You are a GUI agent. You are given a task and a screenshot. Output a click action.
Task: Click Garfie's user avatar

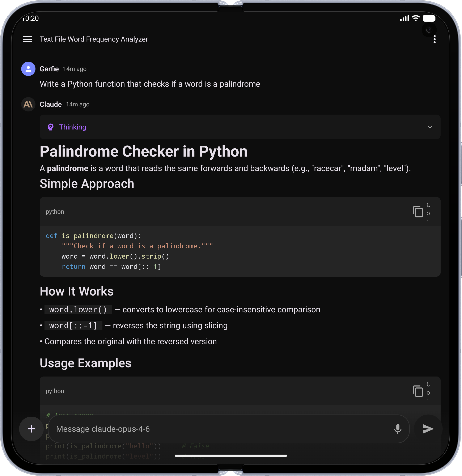click(28, 69)
